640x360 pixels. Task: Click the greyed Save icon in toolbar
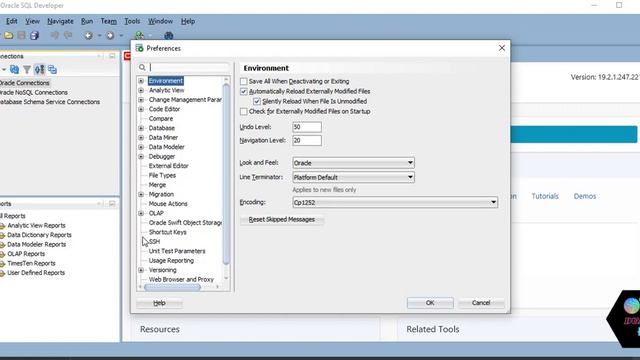click(22, 36)
